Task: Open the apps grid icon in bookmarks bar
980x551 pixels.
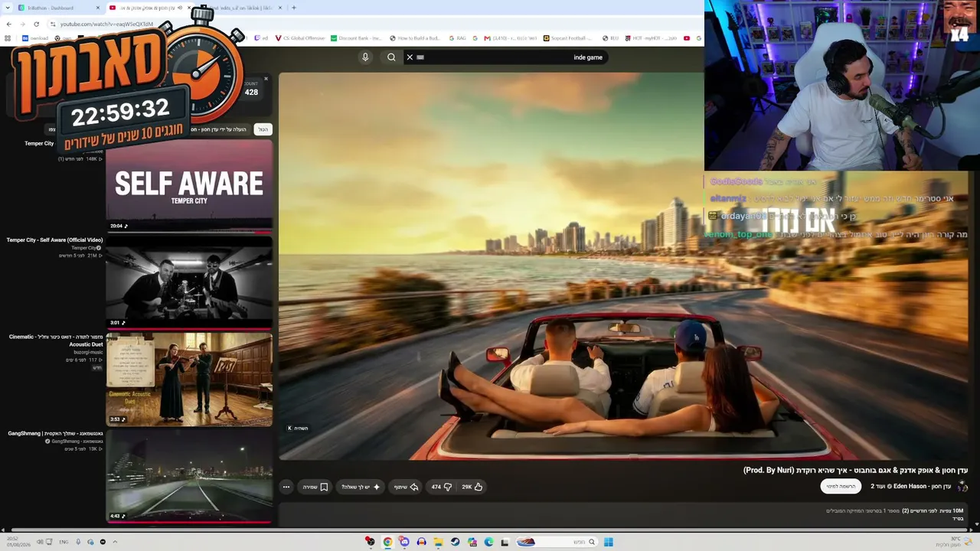Action: (8, 38)
